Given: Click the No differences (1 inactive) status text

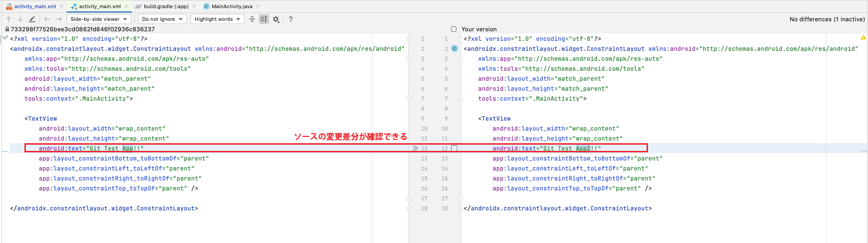Looking at the screenshot, I should point(827,19).
